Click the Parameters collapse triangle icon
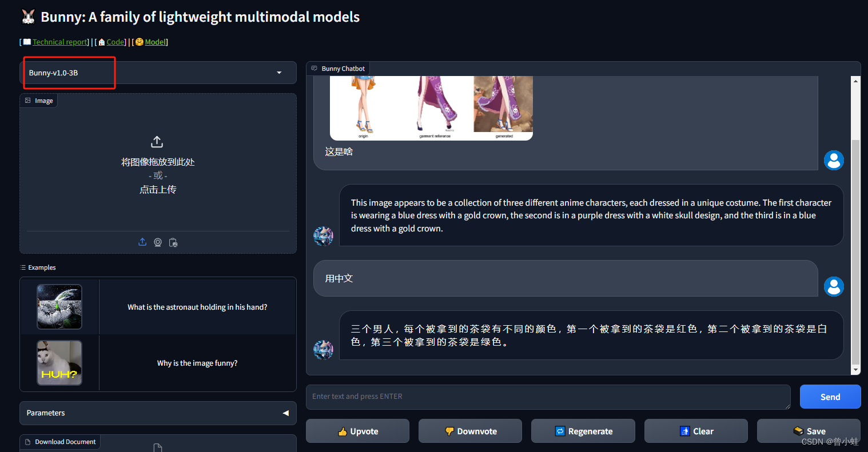Image resolution: width=868 pixels, height=452 pixels. click(x=285, y=413)
